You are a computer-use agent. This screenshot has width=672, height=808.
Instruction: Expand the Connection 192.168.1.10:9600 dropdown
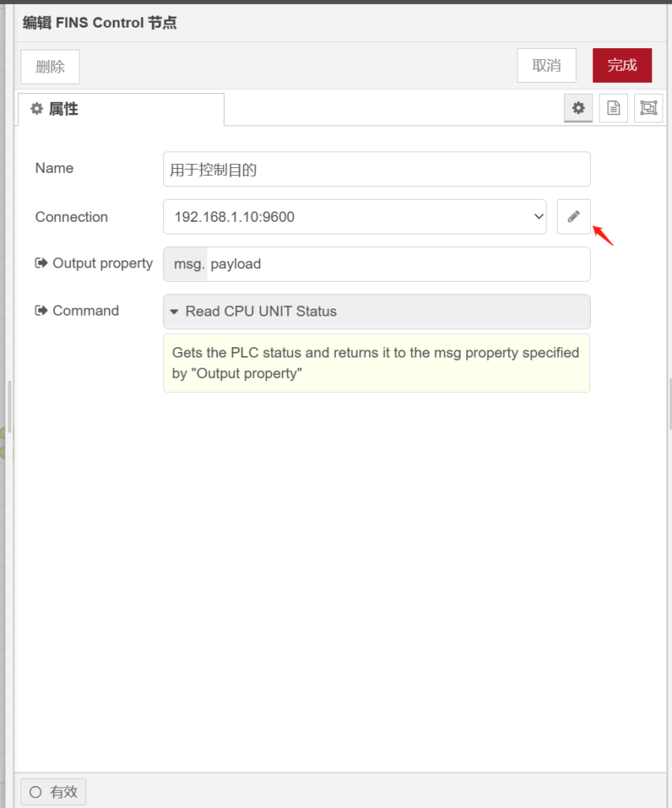tap(354, 216)
